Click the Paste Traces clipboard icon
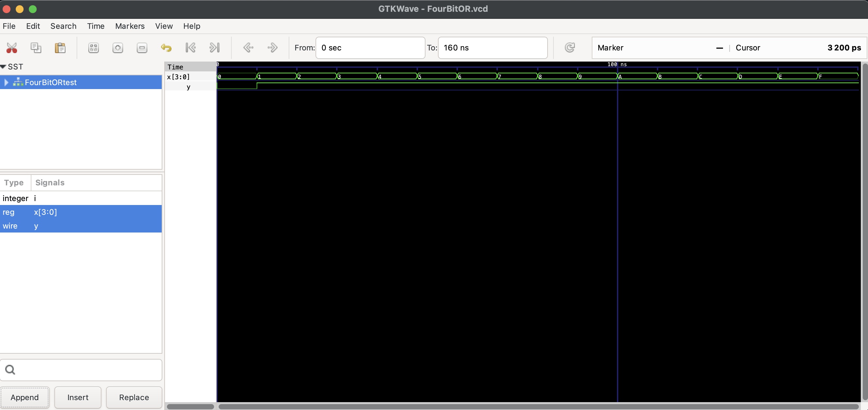The image size is (868, 410). coord(60,47)
